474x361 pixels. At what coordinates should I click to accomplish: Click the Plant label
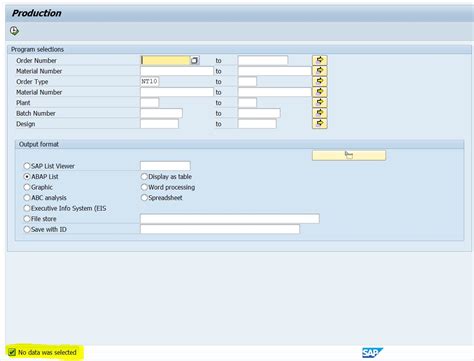tap(23, 103)
